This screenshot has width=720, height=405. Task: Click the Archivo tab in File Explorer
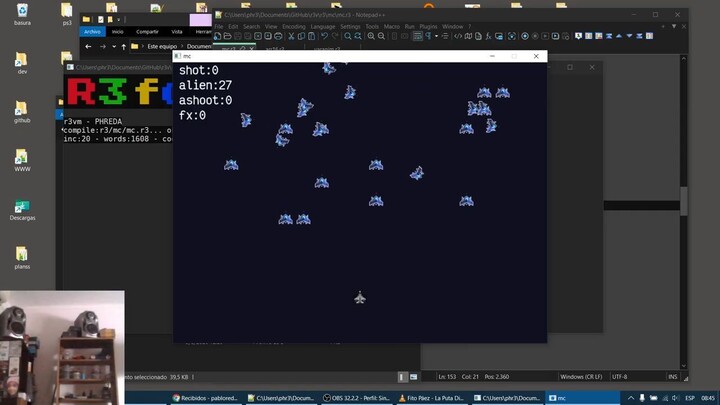(x=92, y=32)
